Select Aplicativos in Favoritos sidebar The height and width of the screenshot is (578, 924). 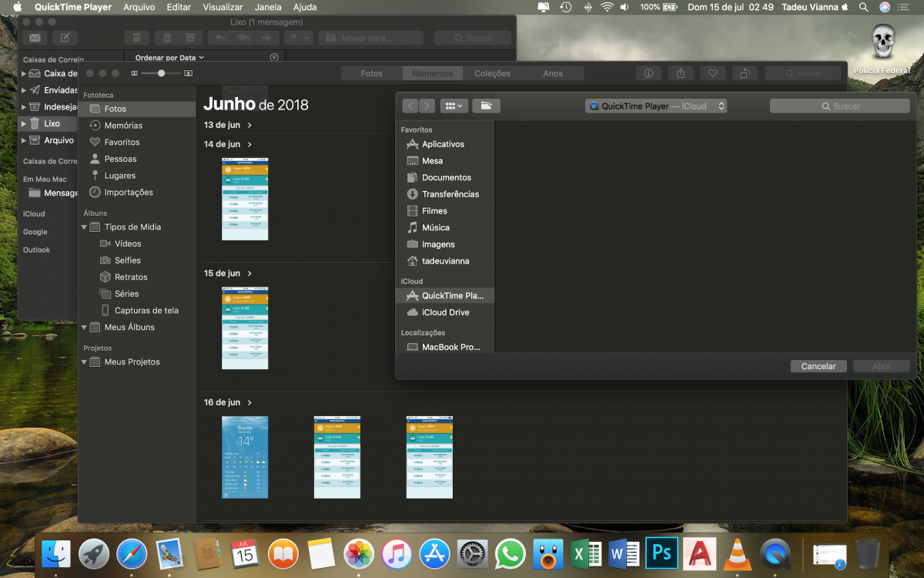443,144
